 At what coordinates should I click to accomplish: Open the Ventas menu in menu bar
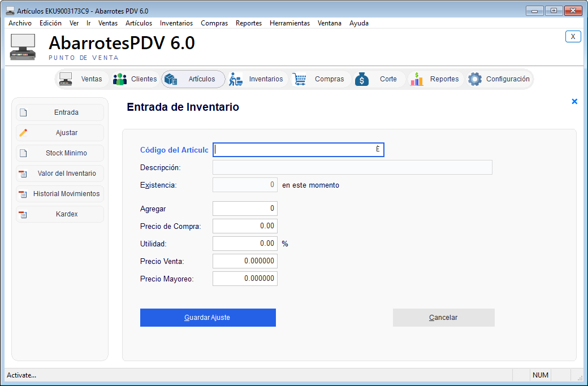point(108,23)
